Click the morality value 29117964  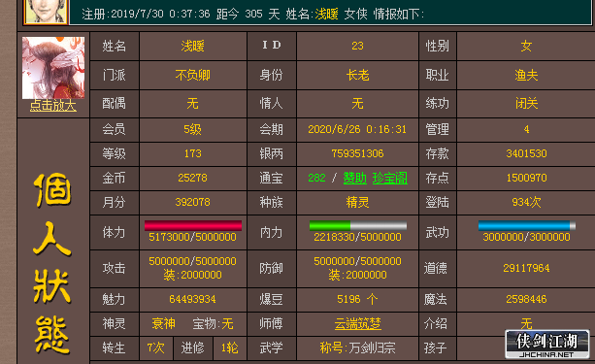click(526, 268)
